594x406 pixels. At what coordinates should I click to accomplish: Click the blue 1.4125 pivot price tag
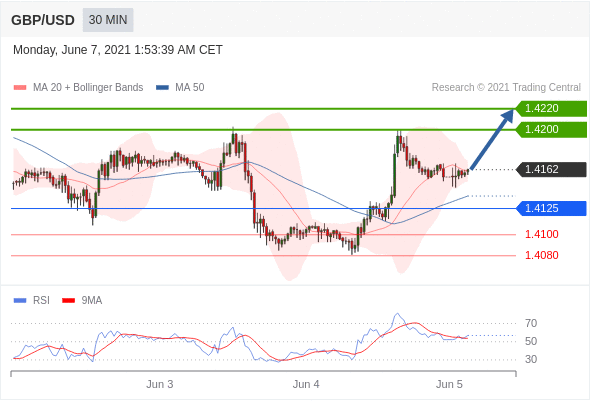[552, 208]
